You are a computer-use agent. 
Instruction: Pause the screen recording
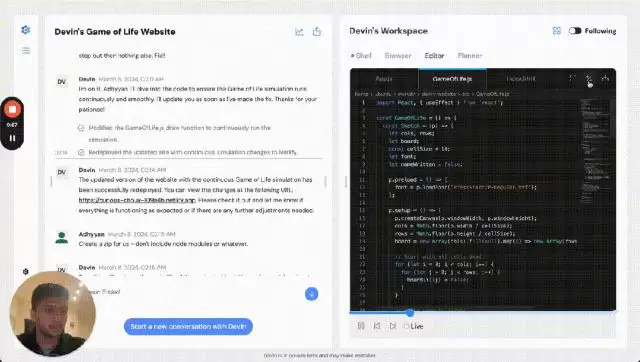click(x=12, y=138)
